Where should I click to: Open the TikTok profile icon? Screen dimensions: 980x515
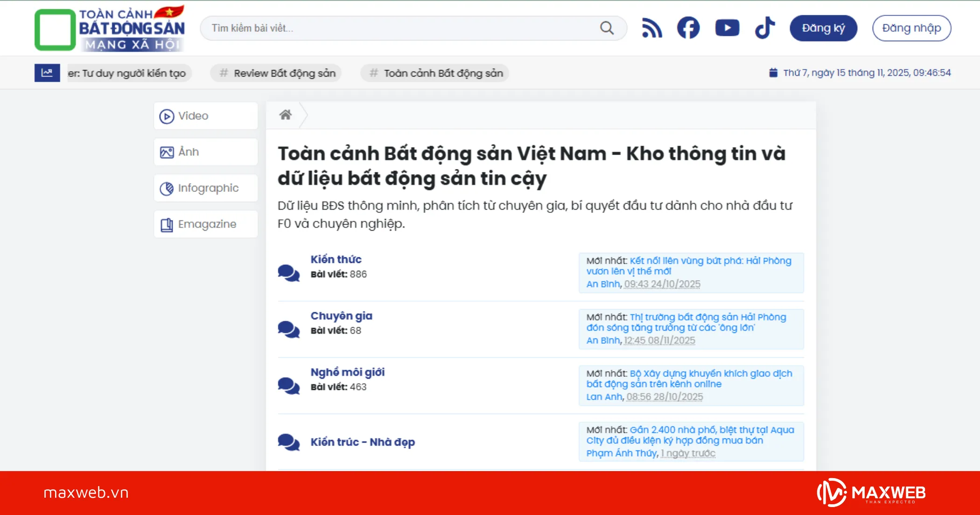coord(764,28)
